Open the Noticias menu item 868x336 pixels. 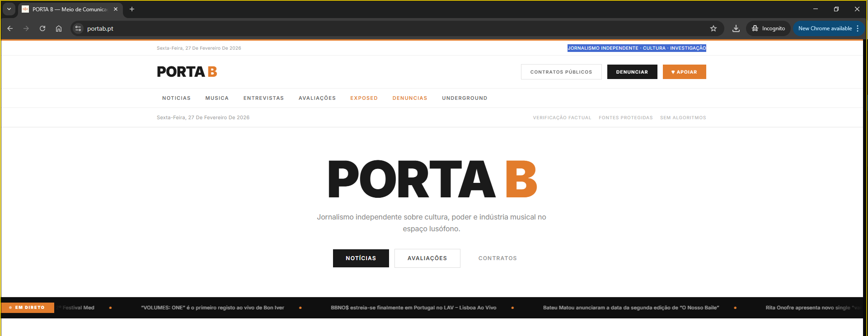coord(176,98)
